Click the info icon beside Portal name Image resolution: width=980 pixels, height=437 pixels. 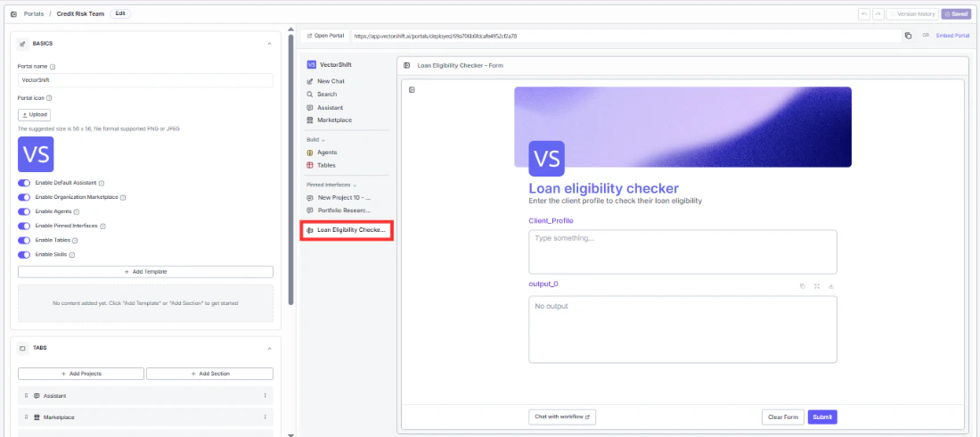point(53,66)
